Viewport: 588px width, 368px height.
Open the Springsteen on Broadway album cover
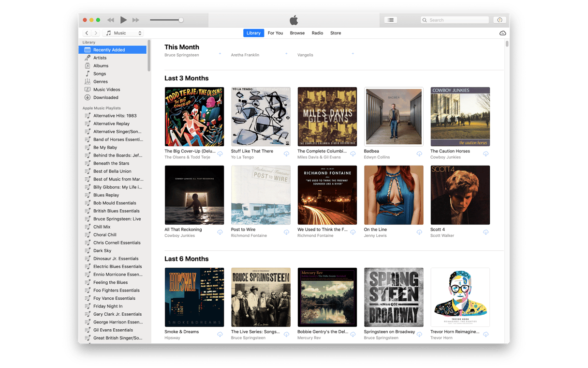click(x=394, y=297)
